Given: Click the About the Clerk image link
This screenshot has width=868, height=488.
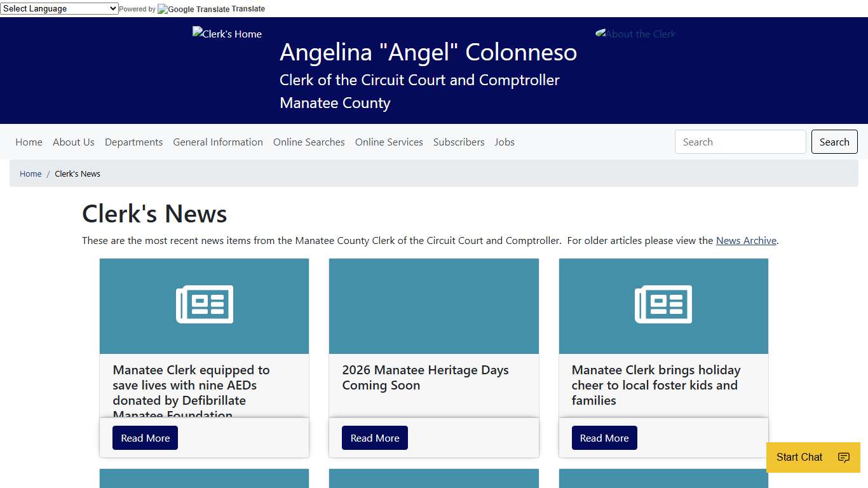Looking at the screenshot, I should pos(635,34).
